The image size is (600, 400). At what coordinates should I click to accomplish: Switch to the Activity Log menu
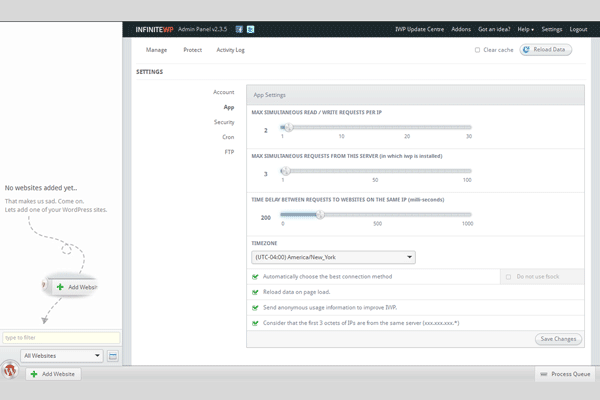point(230,49)
